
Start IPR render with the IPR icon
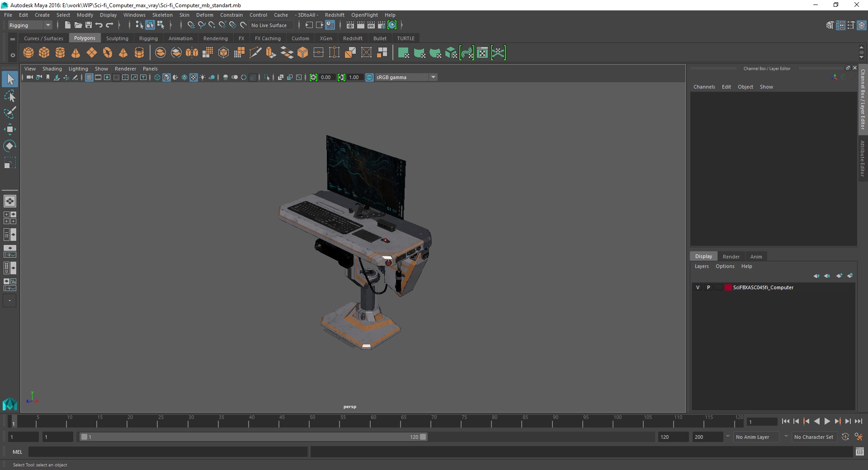click(x=371, y=25)
